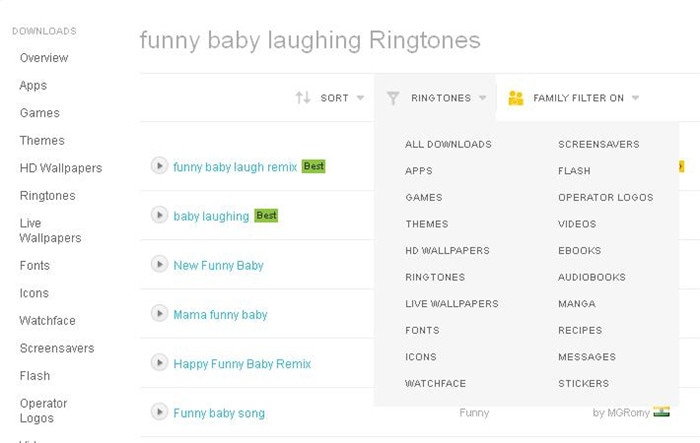
Task: Open HD Wallpapers in the sidebar
Action: (60, 168)
